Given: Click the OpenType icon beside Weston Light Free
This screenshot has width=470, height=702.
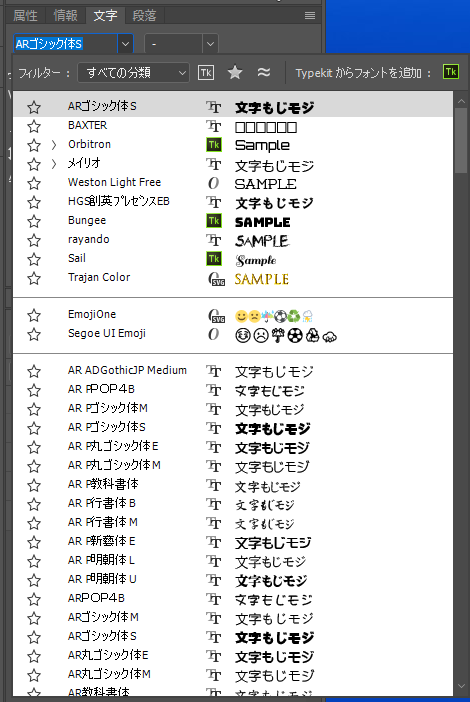Looking at the screenshot, I should coord(214,183).
